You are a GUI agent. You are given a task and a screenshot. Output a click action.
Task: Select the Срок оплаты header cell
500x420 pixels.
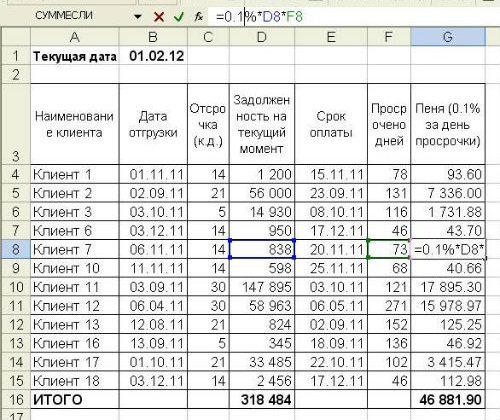[x=331, y=124]
